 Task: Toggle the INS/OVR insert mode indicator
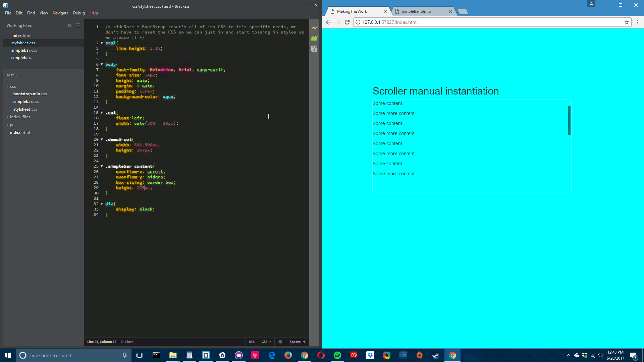click(252, 342)
